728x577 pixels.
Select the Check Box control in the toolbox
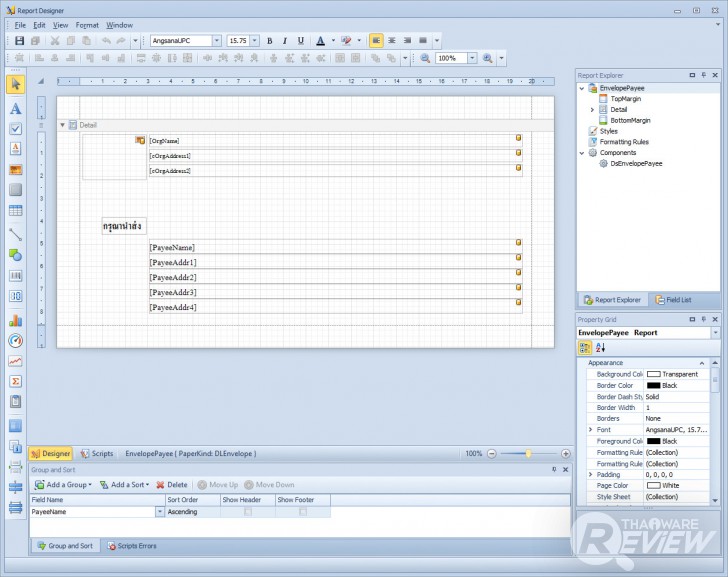click(15, 129)
